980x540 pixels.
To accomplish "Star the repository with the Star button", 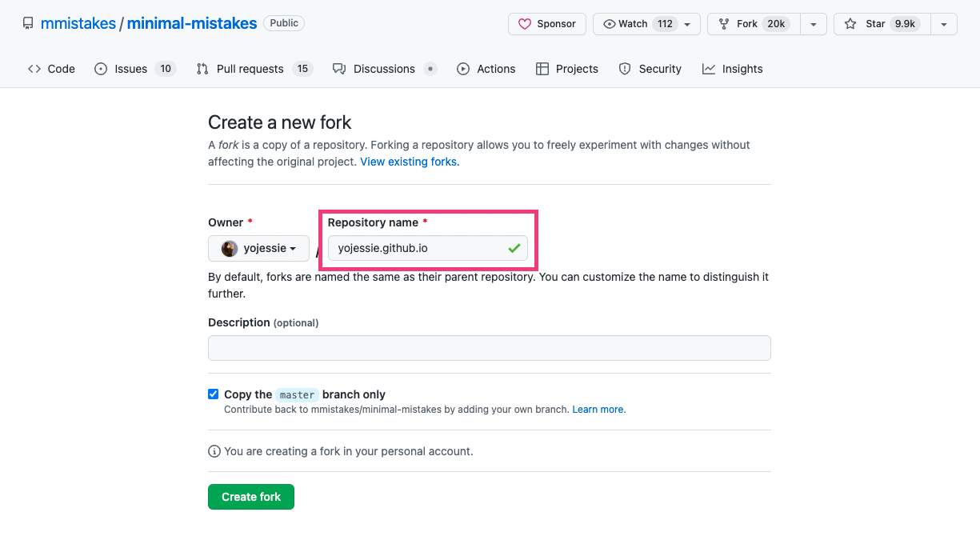I will point(882,24).
